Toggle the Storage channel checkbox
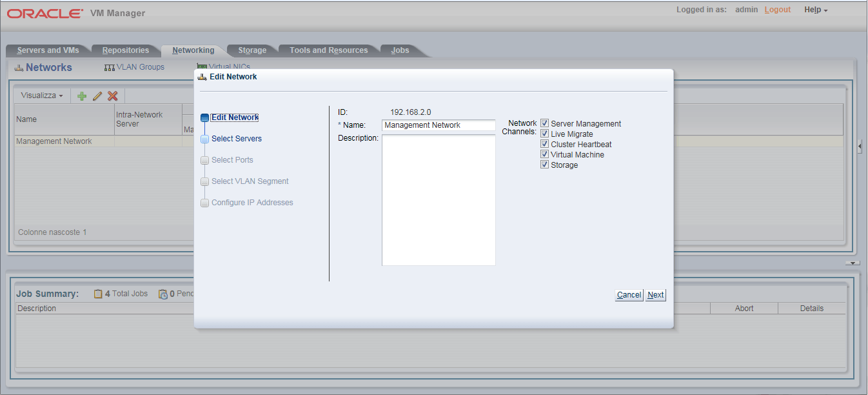Screen dimensions: 868x395 click(544, 165)
